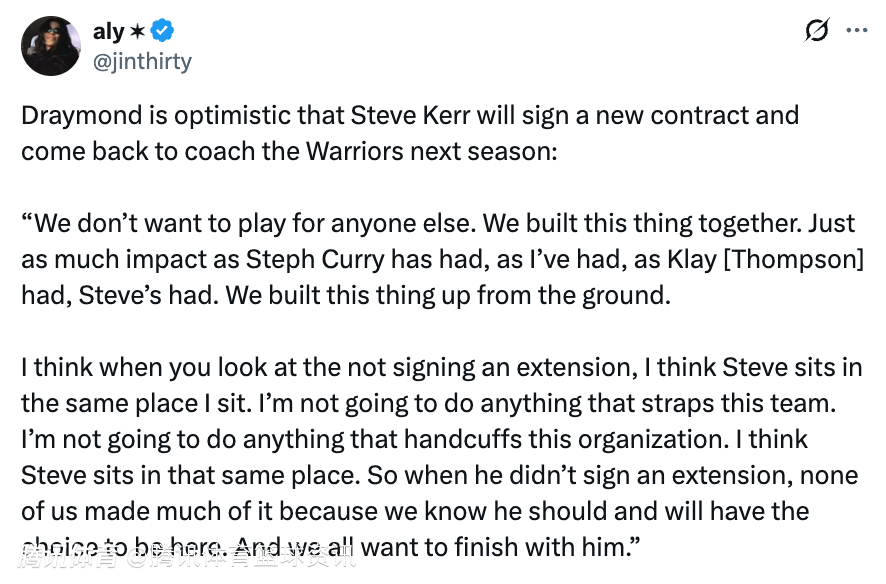This screenshot has width=886, height=584.
Task: Click the blue verified badge
Action: click(x=163, y=31)
